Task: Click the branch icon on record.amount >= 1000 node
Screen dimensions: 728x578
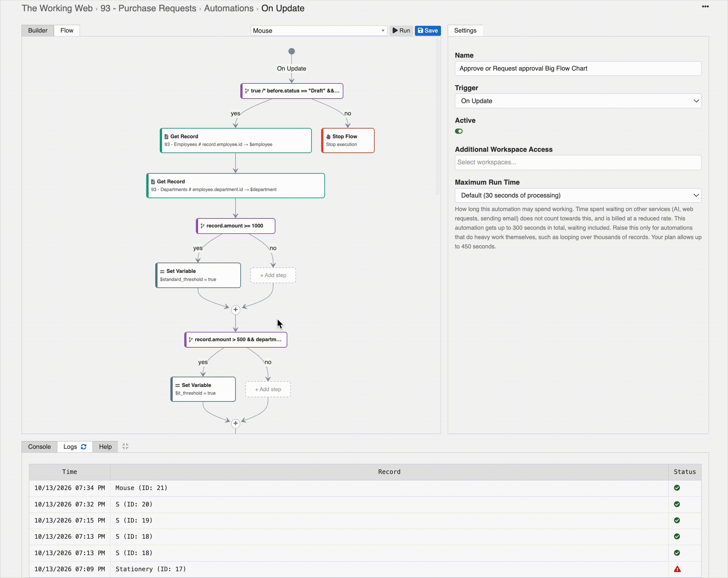Action: pos(202,226)
